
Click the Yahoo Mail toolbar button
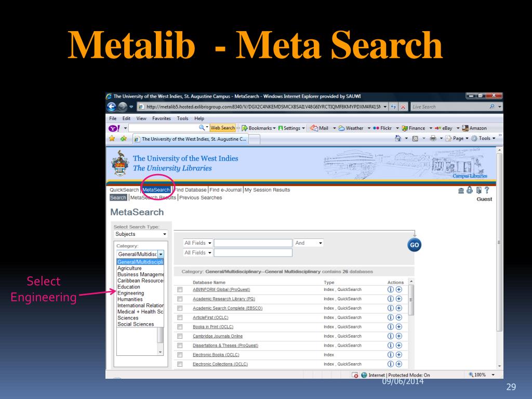320,128
